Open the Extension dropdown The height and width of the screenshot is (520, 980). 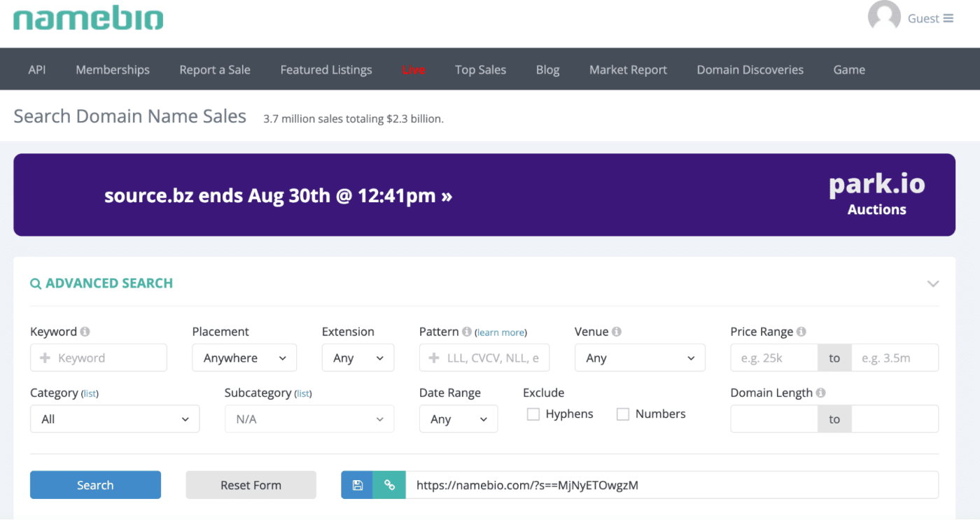[x=358, y=358]
